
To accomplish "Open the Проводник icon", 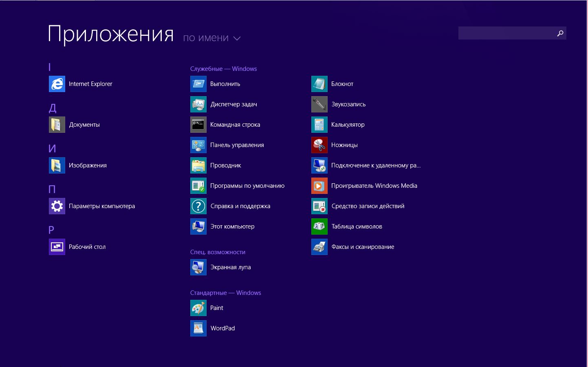I will [x=198, y=165].
